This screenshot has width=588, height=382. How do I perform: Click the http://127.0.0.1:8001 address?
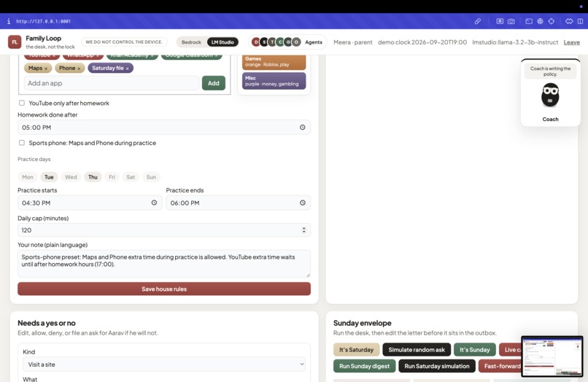(43, 21)
